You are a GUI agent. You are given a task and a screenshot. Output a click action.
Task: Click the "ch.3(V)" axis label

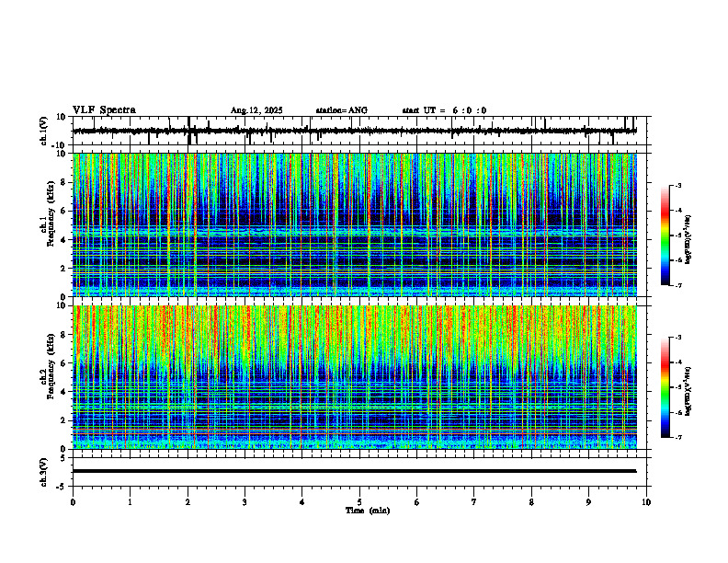43,472
